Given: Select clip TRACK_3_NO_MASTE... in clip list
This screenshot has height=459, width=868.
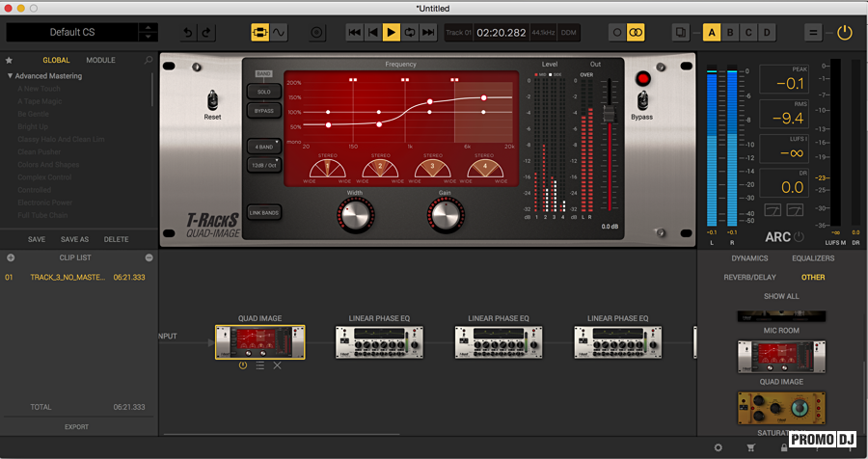Looking at the screenshot, I should point(74,277).
